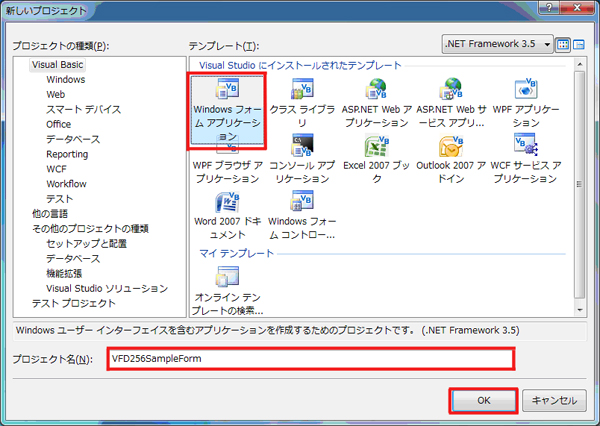
Task: Select テスト プロジェクト tree node
Action: [x=73, y=304]
